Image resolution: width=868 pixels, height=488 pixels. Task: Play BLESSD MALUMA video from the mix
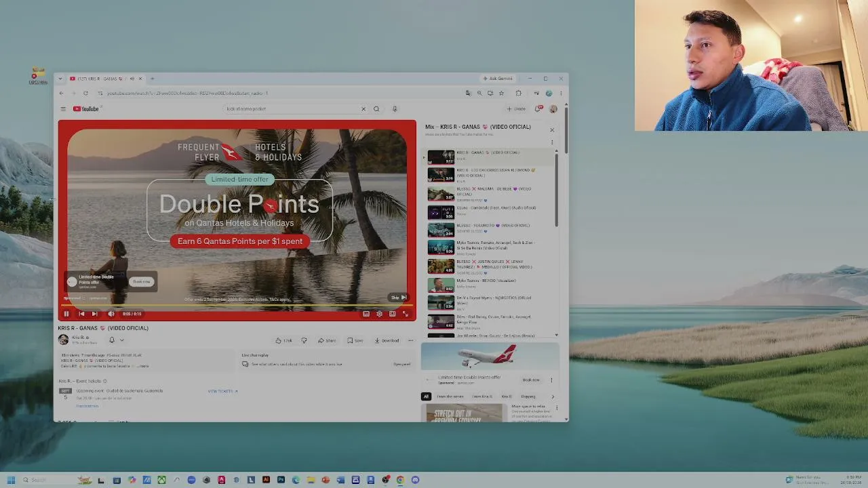(x=490, y=194)
